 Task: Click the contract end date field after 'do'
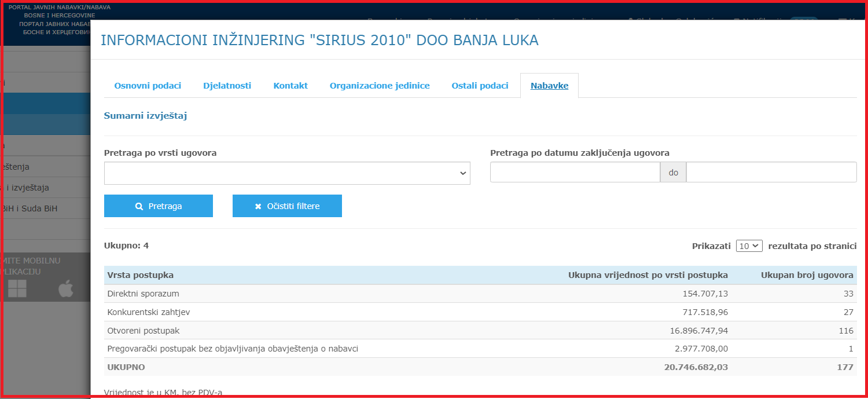click(x=771, y=172)
